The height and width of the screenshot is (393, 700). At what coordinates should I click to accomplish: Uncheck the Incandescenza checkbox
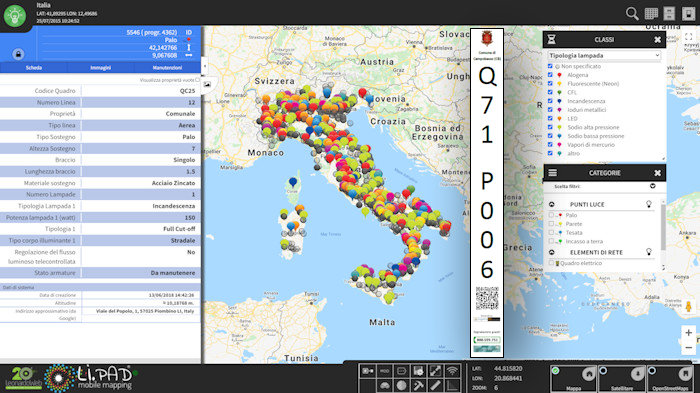tap(550, 101)
